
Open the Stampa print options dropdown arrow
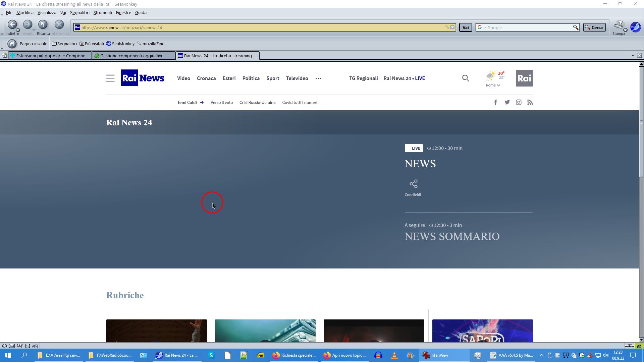click(x=626, y=30)
